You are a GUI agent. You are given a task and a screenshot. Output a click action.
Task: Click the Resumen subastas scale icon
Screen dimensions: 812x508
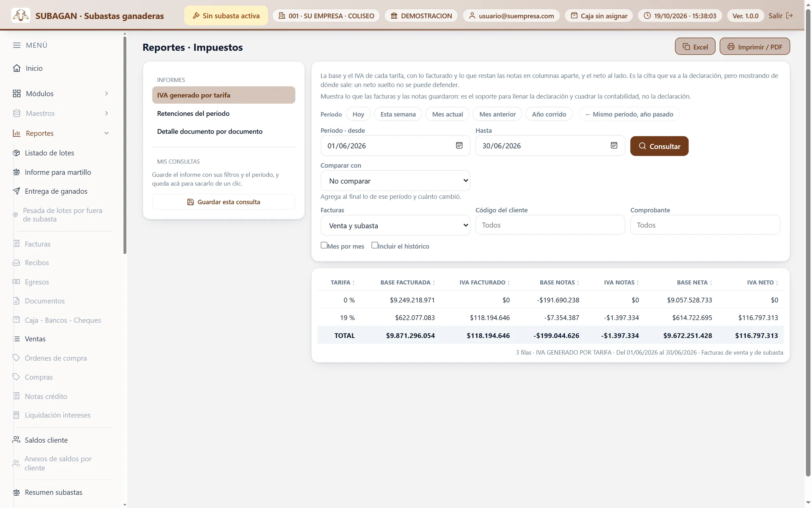tap(16, 492)
